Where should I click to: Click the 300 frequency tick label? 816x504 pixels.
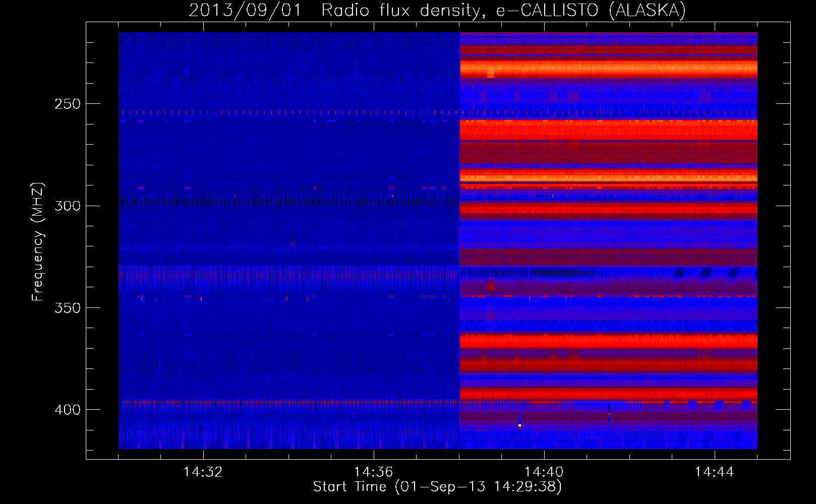pyautogui.click(x=68, y=206)
